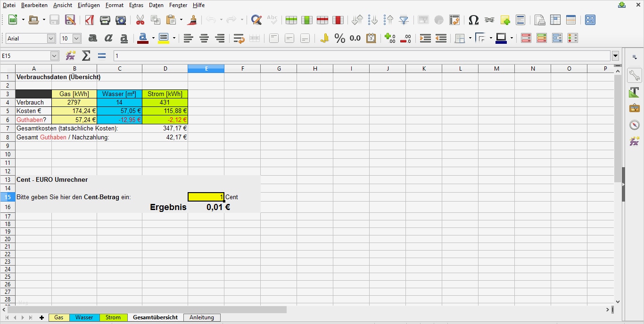The width and height of the screenshot is (644, 324).
Task: Toggle split window
Action: coord(571,20)
